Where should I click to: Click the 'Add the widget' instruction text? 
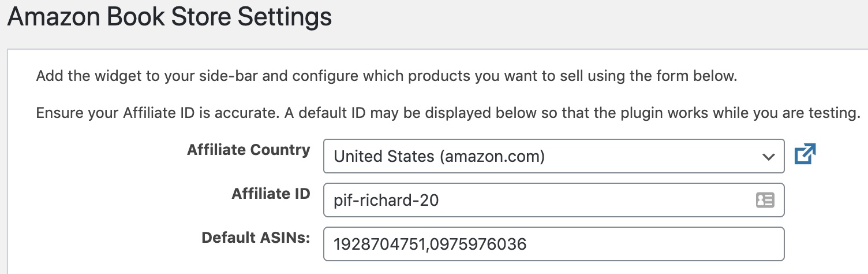[387, 76]
